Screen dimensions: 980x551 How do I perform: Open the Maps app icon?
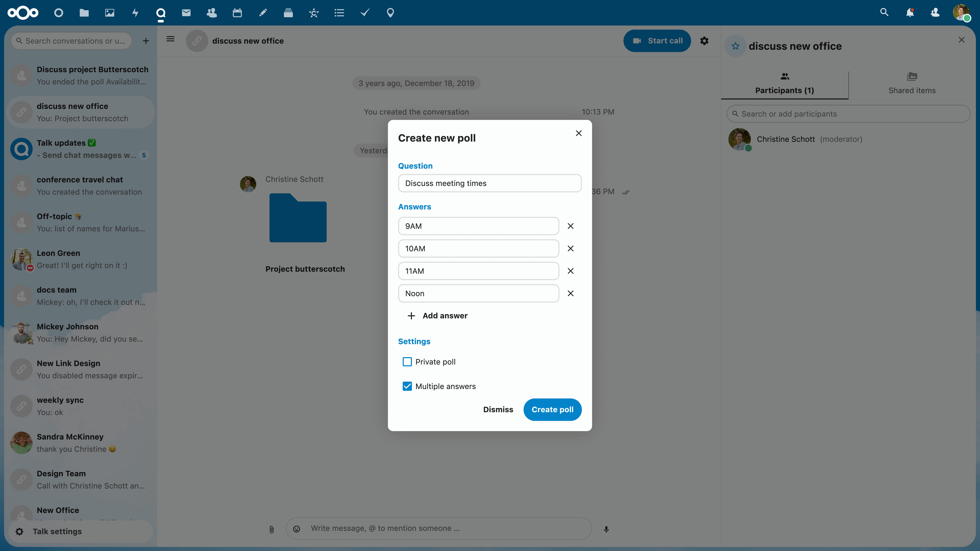point(390,13)
